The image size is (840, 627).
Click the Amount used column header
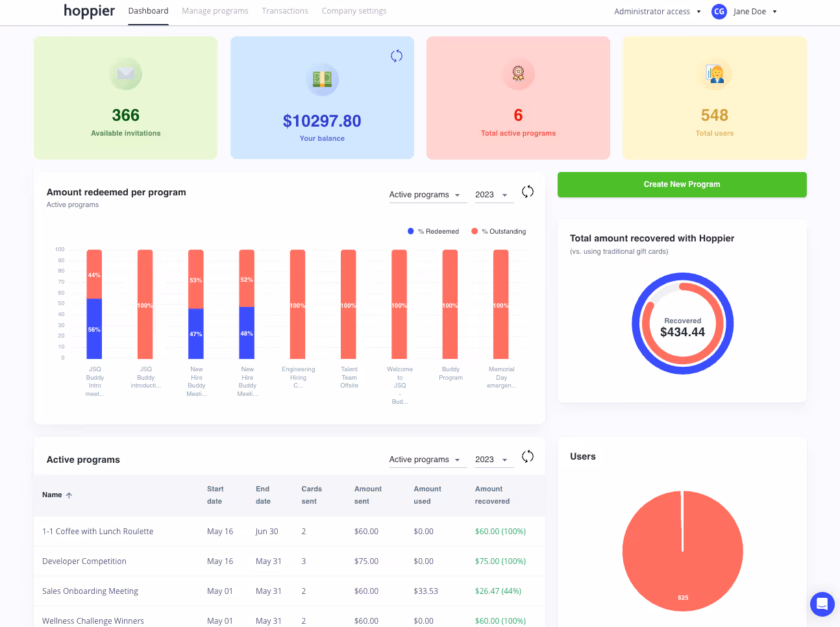[427, 495]
